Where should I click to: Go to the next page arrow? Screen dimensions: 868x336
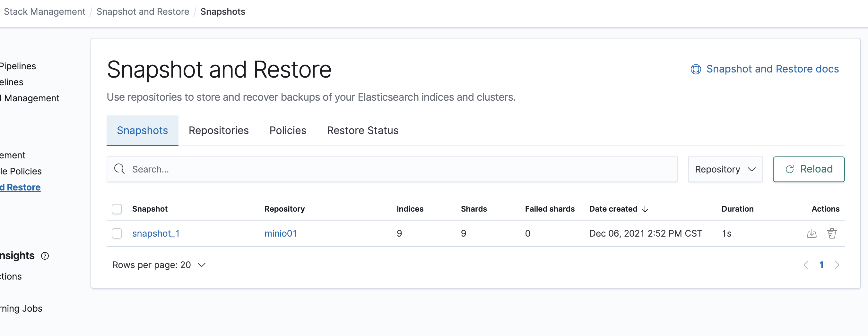[x=837, y=265]
